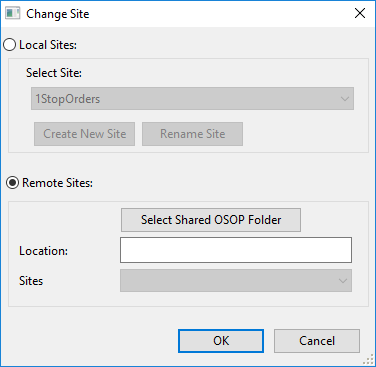The image size is (376, 367).
Task: Click Create New Site button
Action: pyautogui.click(x=84, y=134)
